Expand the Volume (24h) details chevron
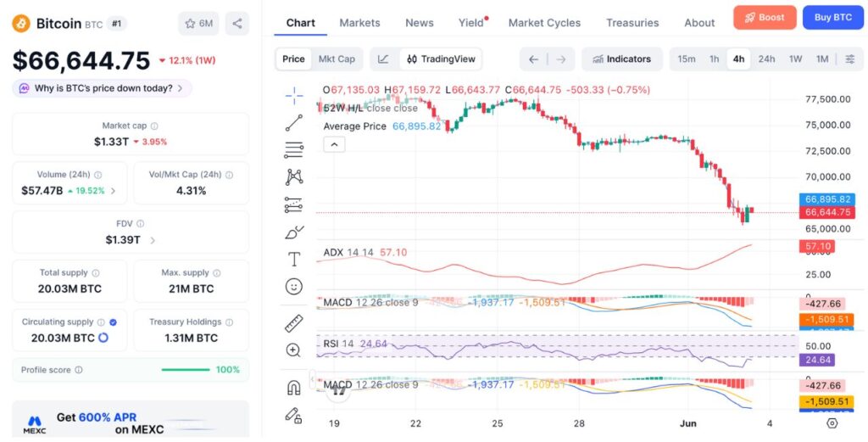Screen dimensions: 868x442 pyautogui.click(x=113, y=191)
